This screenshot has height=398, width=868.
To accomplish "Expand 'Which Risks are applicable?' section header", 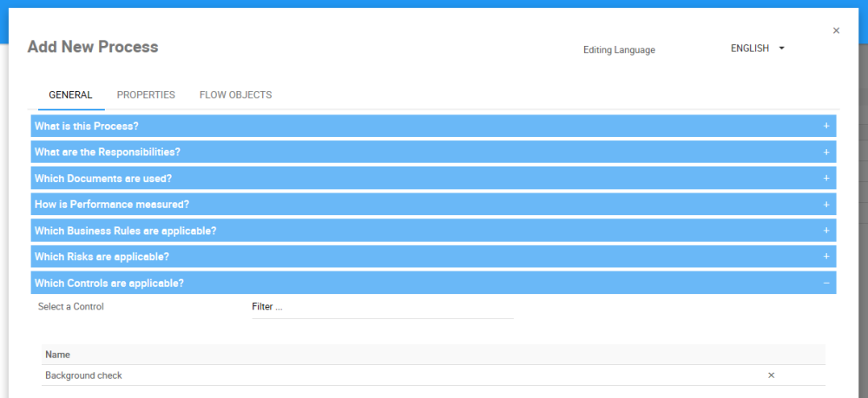I will click(102, 257).
